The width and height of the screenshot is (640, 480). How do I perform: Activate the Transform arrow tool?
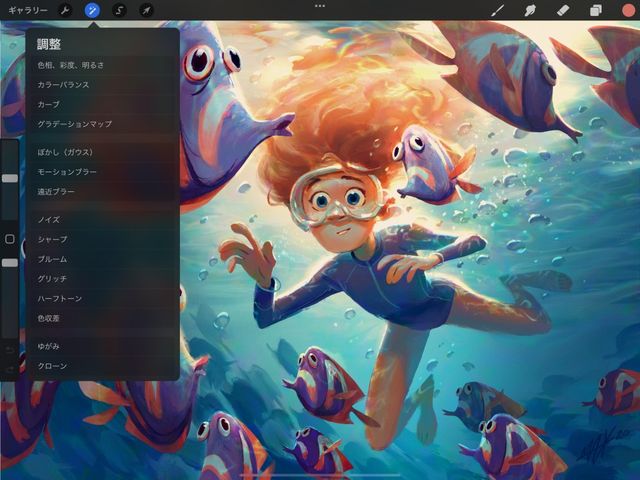click(x=146, y=10)
